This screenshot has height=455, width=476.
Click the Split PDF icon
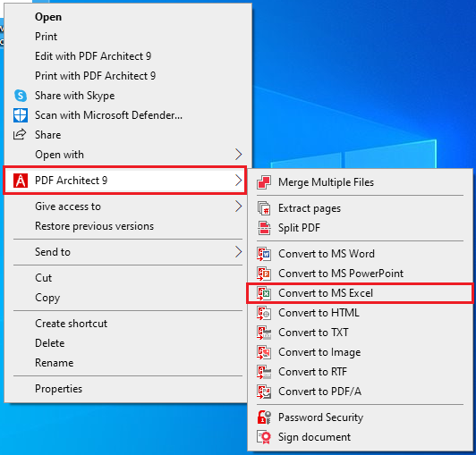[264, 228]
